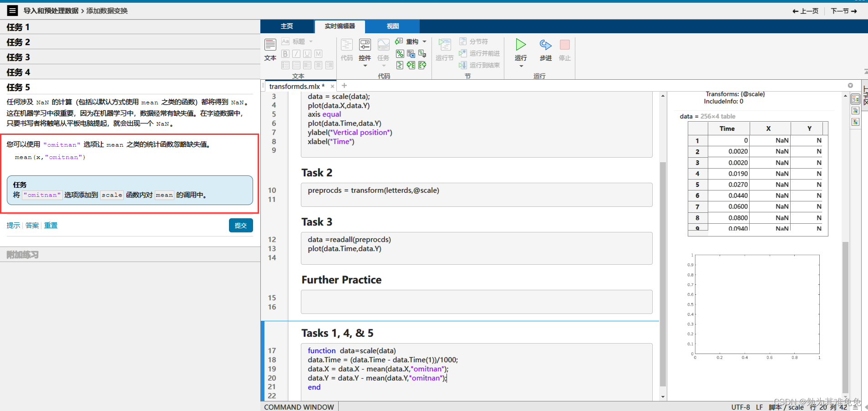
Task: Show output inline layout icon
Action: [855, 111]
